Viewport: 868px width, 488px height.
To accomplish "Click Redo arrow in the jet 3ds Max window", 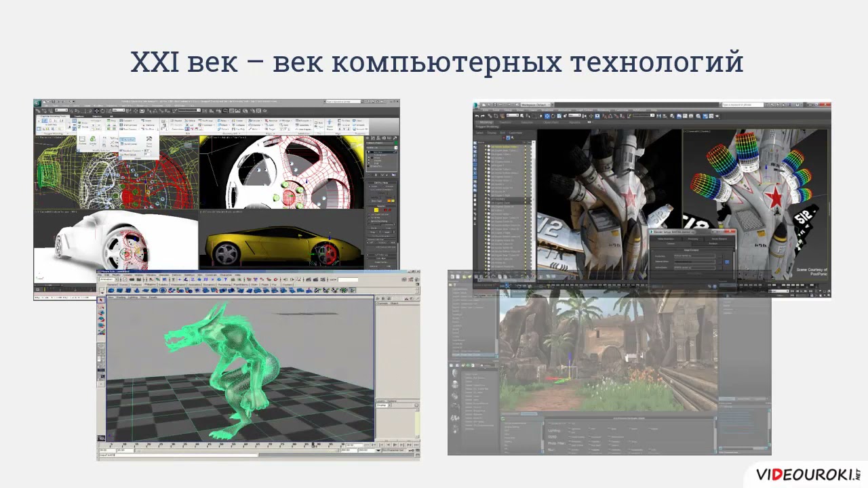I will point(483,116).
